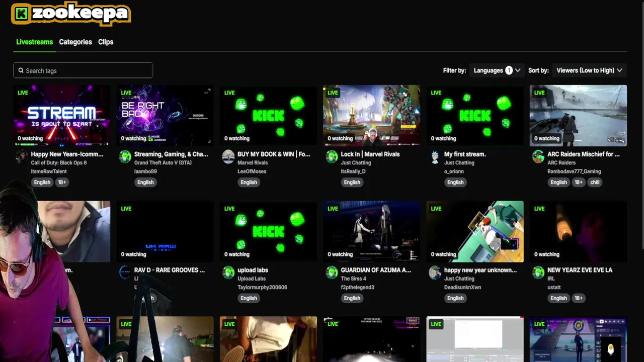
Task: Open IRL category under NEW YEARZ EVE
Action: (x=552, y=279)
